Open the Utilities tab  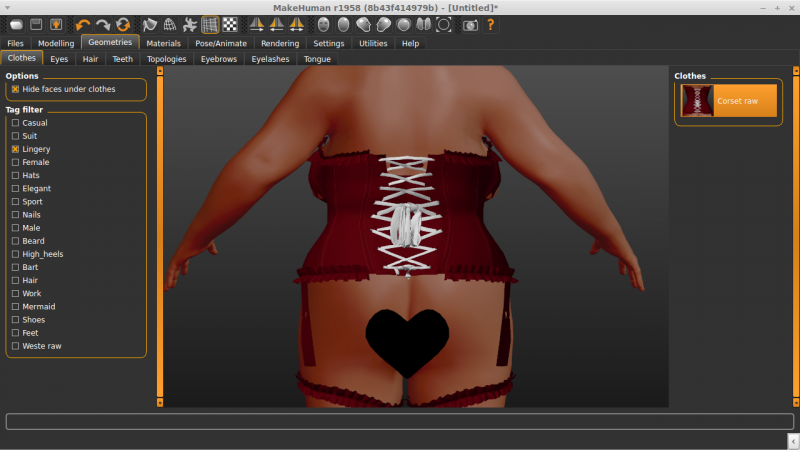[x=373, y=43]
